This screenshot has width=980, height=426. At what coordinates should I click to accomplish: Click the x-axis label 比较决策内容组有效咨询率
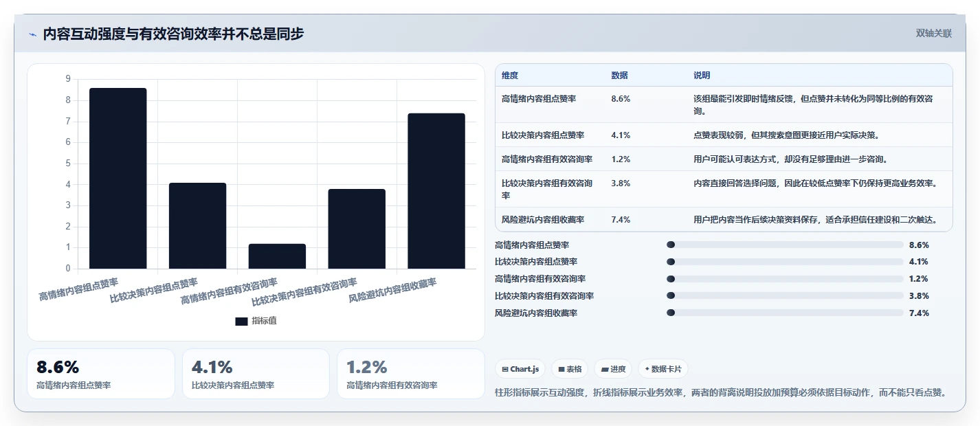[x=305, y=291]
